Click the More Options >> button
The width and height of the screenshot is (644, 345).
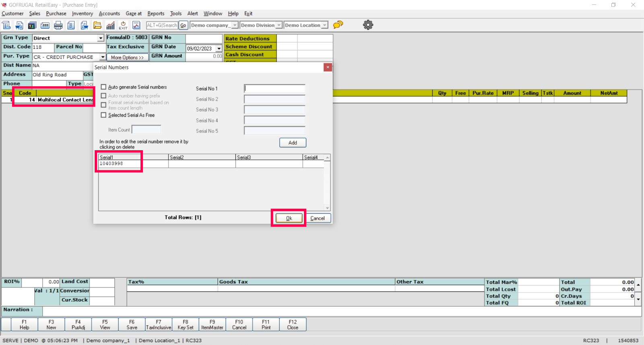127,58
